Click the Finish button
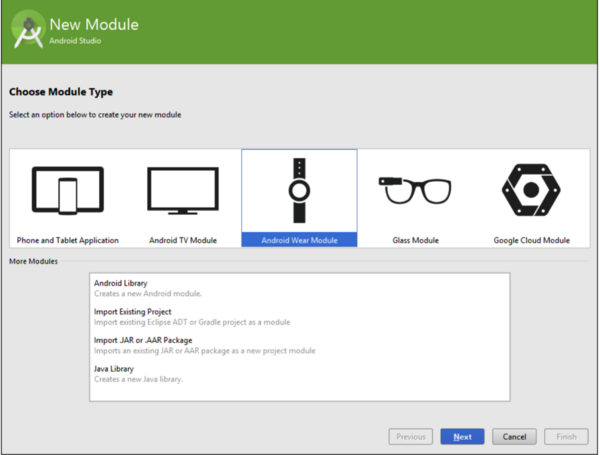600x455 pixels. pyautogui.click(x=567, y=437)
